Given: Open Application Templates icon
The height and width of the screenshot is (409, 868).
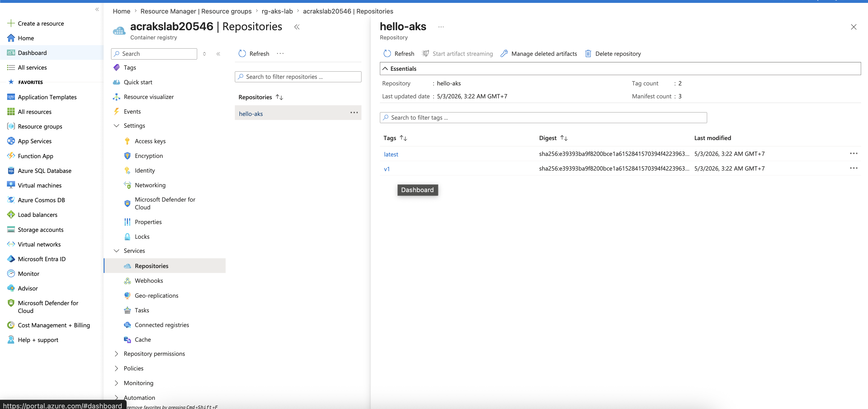Looking at the screenshot, I should [11, 97].
